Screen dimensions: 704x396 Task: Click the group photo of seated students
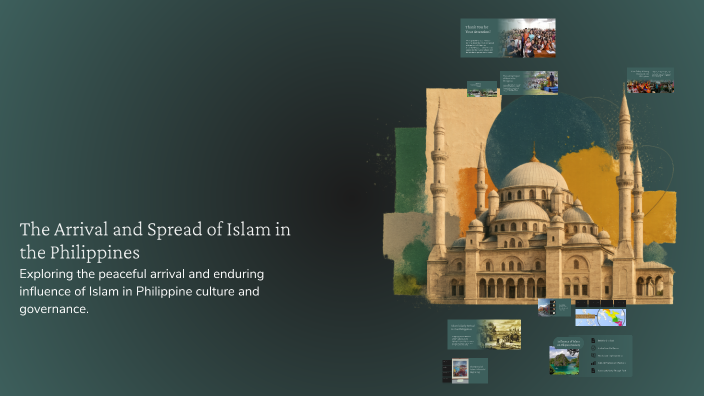pos(528,38)
